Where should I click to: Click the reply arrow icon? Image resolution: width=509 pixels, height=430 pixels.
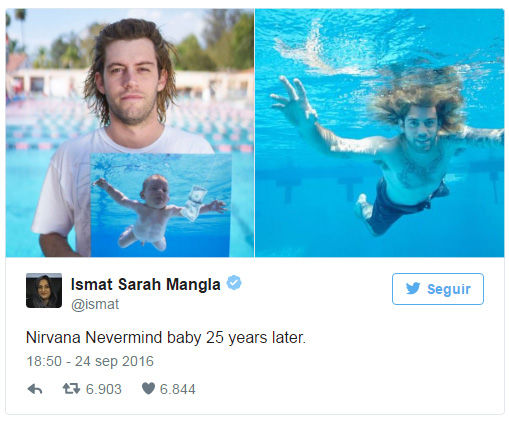click(x=35, y=389)
